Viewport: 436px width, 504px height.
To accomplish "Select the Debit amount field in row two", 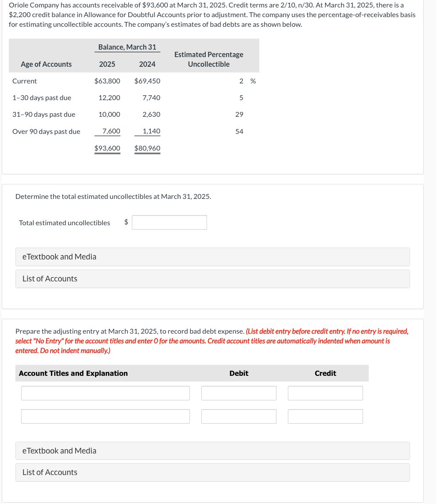I will [239, 416].
